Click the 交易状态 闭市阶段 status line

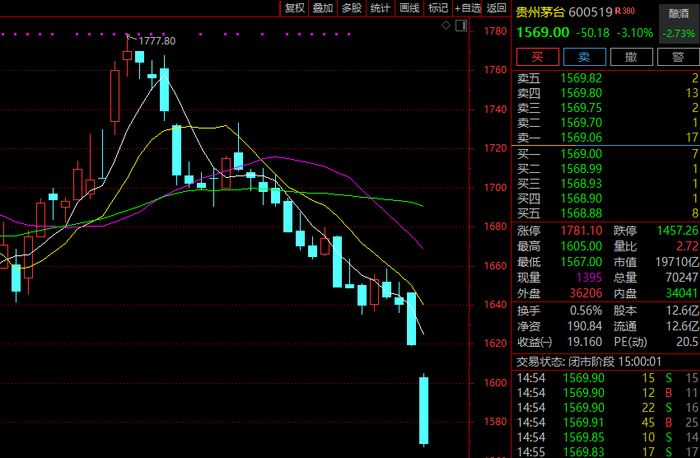589,362
